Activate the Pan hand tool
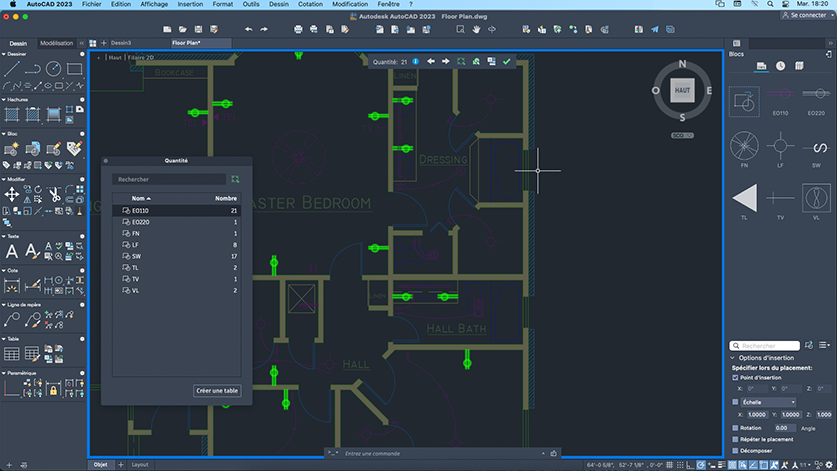This screenshot has height=471, width=837. [476, 29]
